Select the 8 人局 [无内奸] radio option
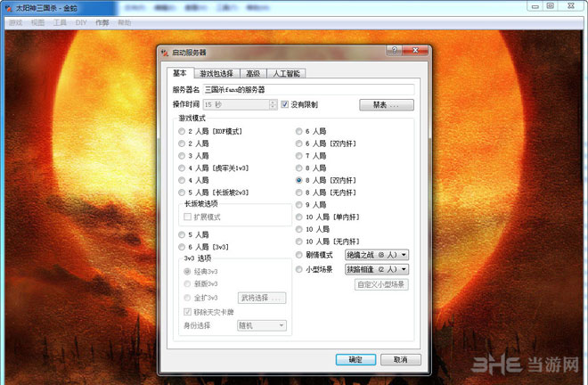Screen dimensions: 588x385 [300, 191]
